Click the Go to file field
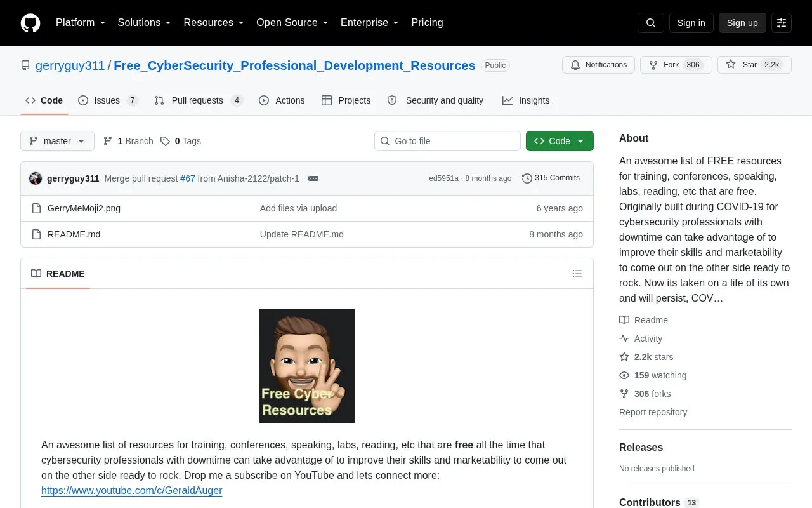This screenshot has width=812, height=508. (447, 141)
